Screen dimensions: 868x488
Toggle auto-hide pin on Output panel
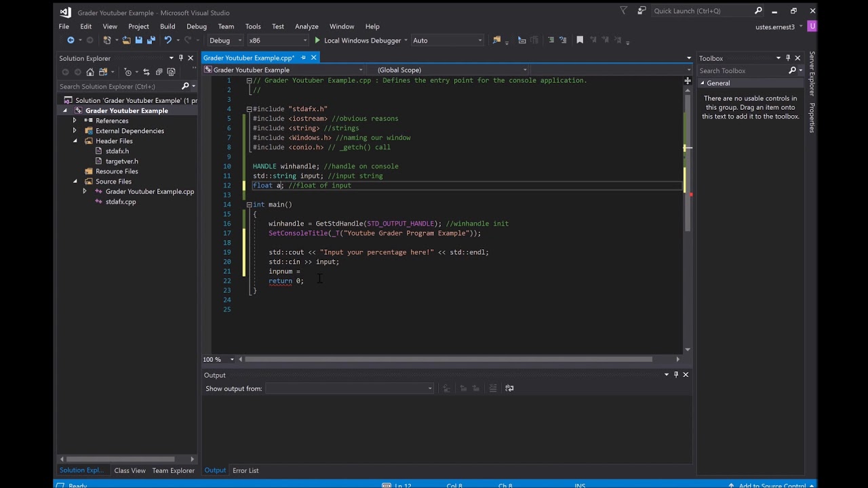(676, 375)
